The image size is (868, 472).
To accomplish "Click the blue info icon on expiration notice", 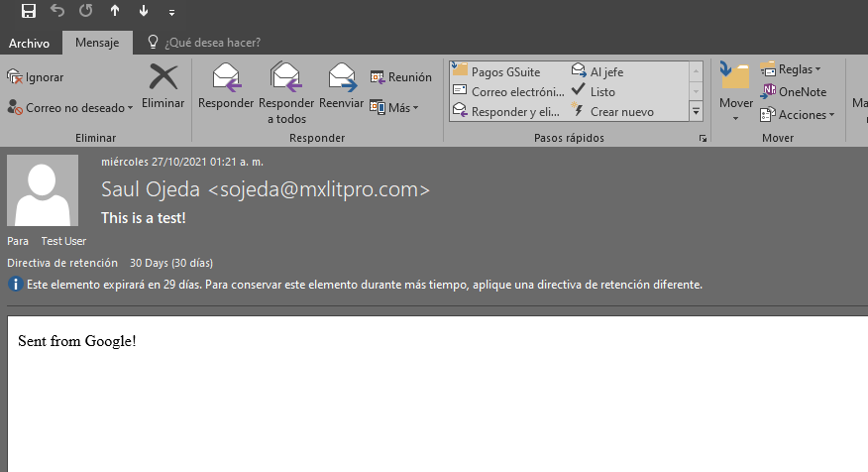I will (15, 285).
